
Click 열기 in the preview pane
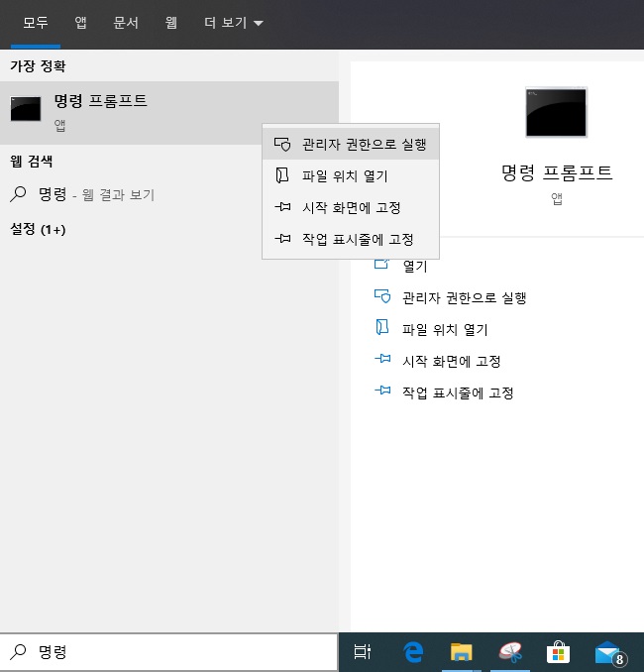pyautogui.click(x=415, y=267)
